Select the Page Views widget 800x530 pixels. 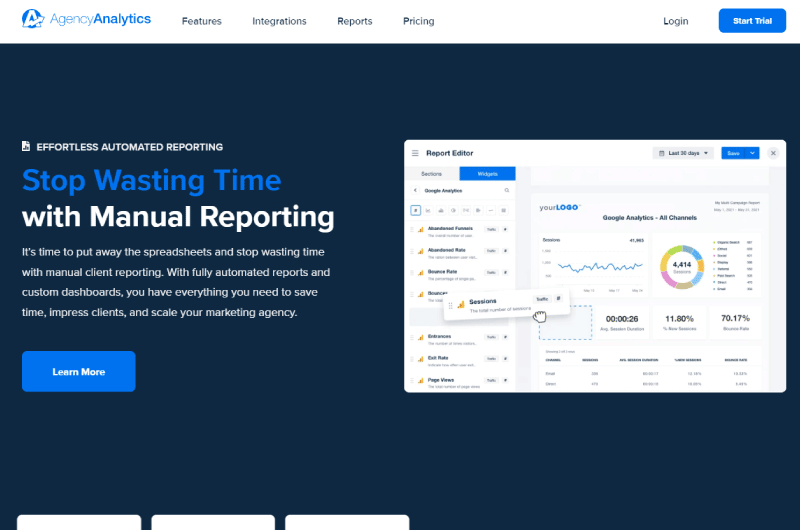pyautogui.click(x=460, y=383)
